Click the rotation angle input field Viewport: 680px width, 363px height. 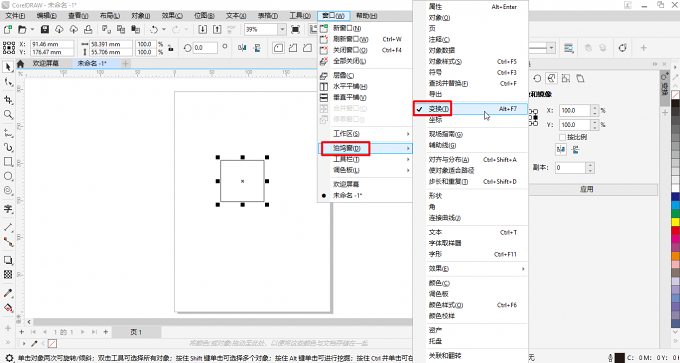205,48
